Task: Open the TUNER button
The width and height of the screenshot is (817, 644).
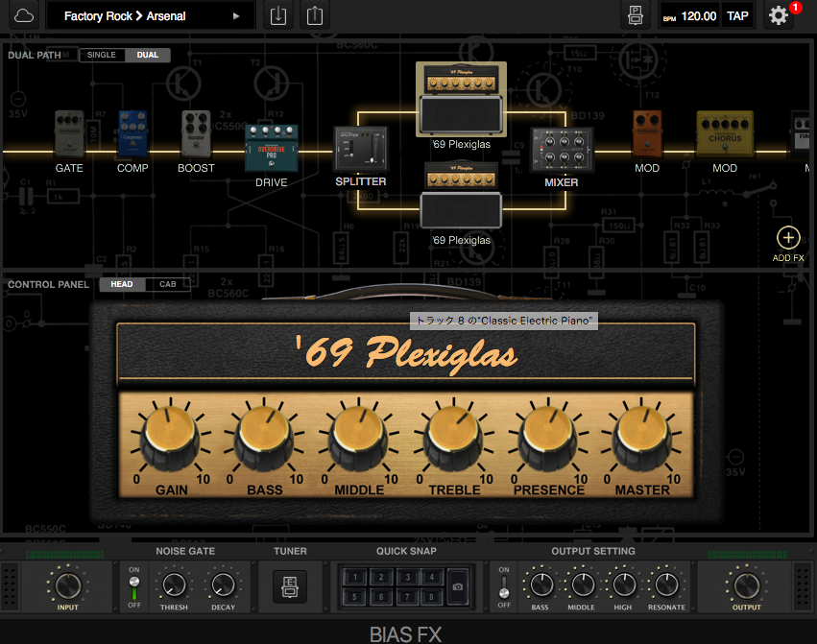Action: point(290,586)
